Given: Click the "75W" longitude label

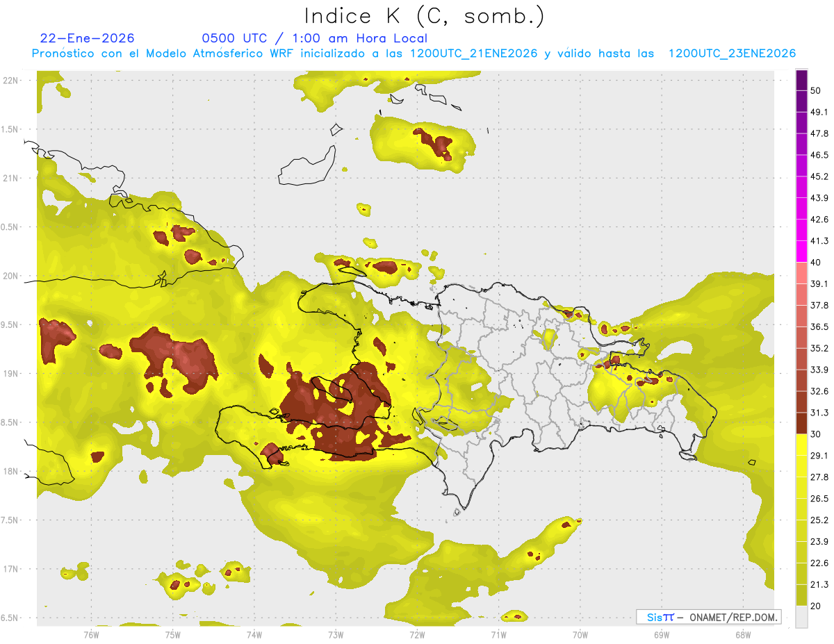Looking at the screenshot, I should 173,635.
